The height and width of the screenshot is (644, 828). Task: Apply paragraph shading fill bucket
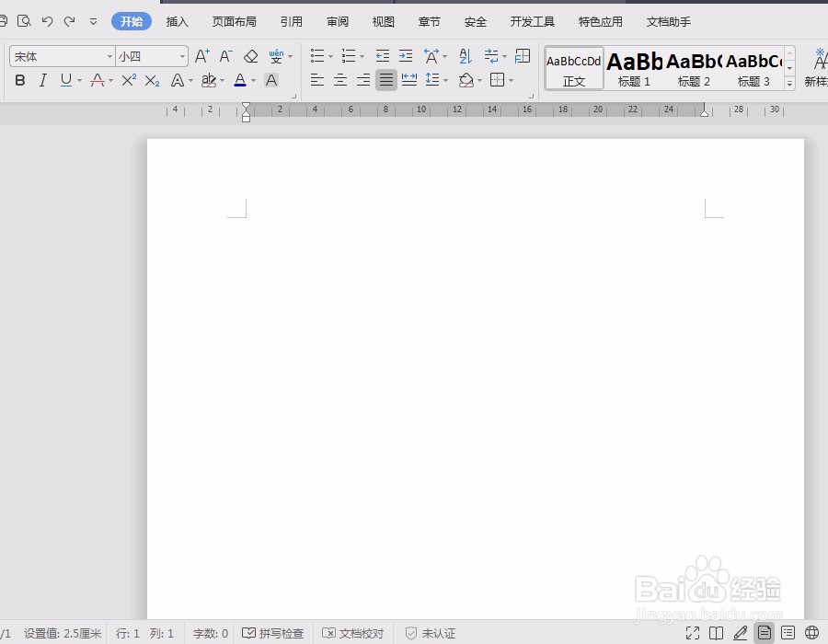pos(466,80)
